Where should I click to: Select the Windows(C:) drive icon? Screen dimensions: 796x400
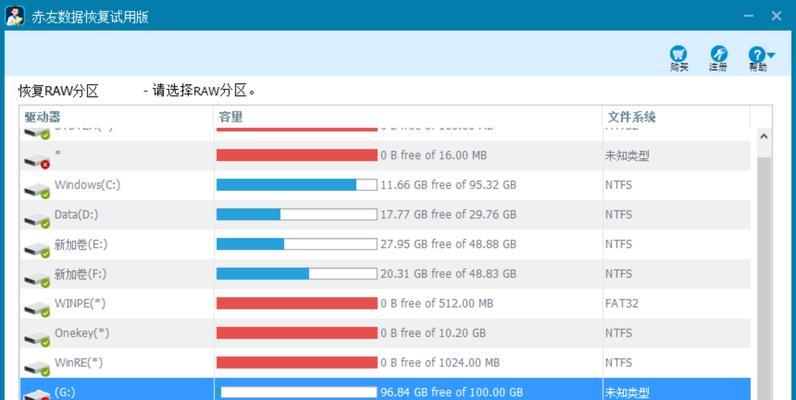pos(37,190)
